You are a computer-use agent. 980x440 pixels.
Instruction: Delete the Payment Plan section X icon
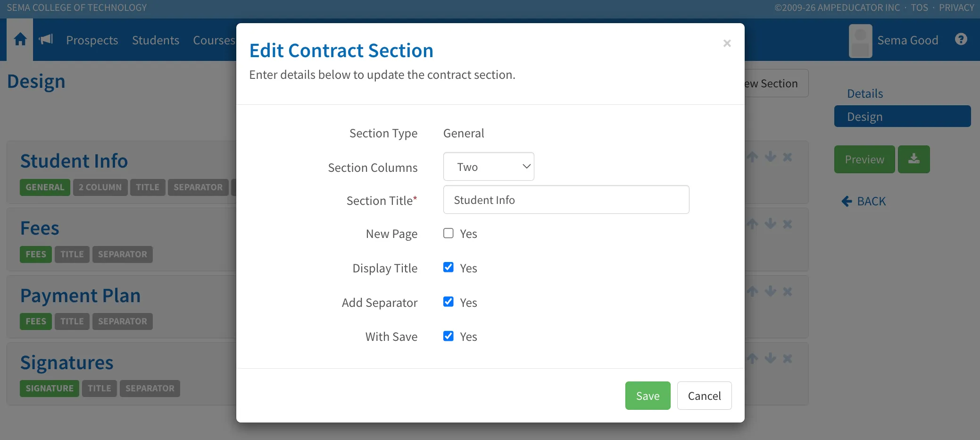pyautogui.click(x=788, y=291)
